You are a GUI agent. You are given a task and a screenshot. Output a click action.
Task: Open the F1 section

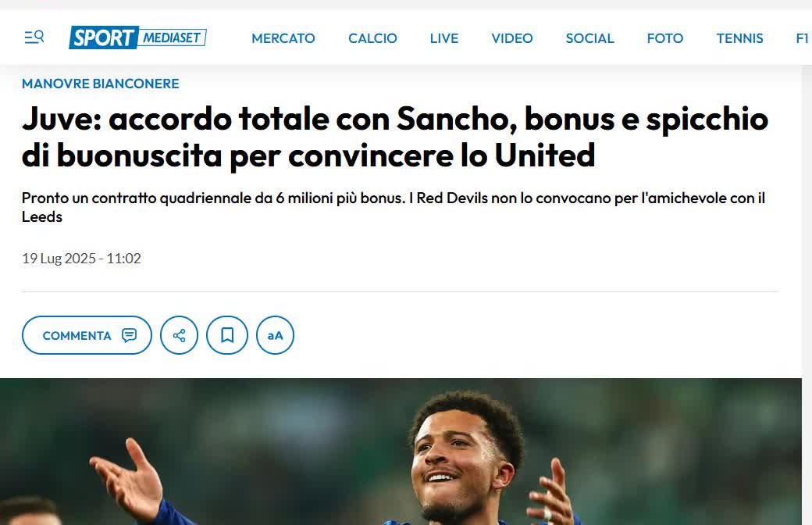[802, 38]
